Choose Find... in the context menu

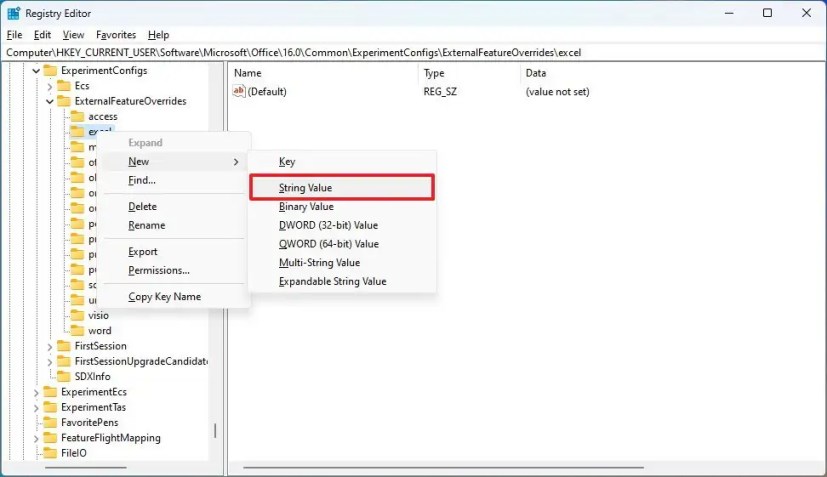(x=174, y=180)
